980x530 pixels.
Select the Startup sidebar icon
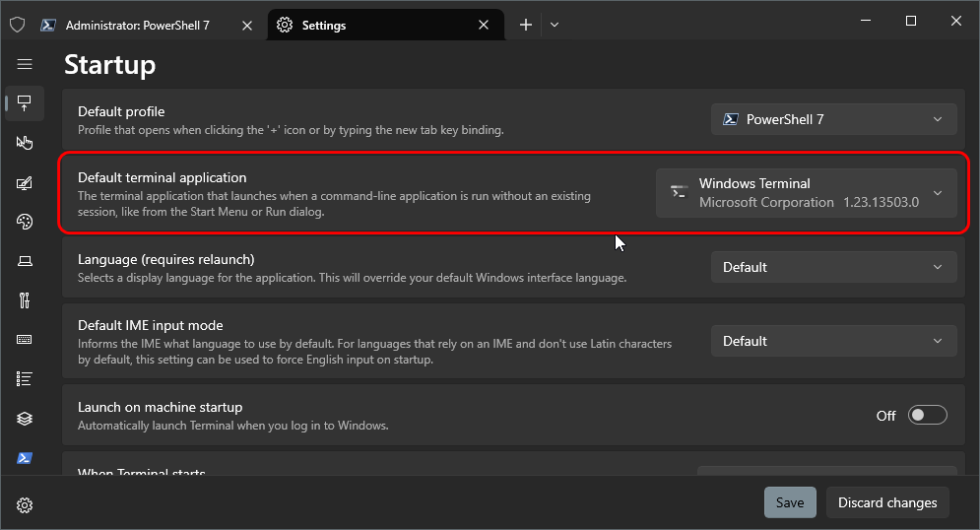click(25, 102)
